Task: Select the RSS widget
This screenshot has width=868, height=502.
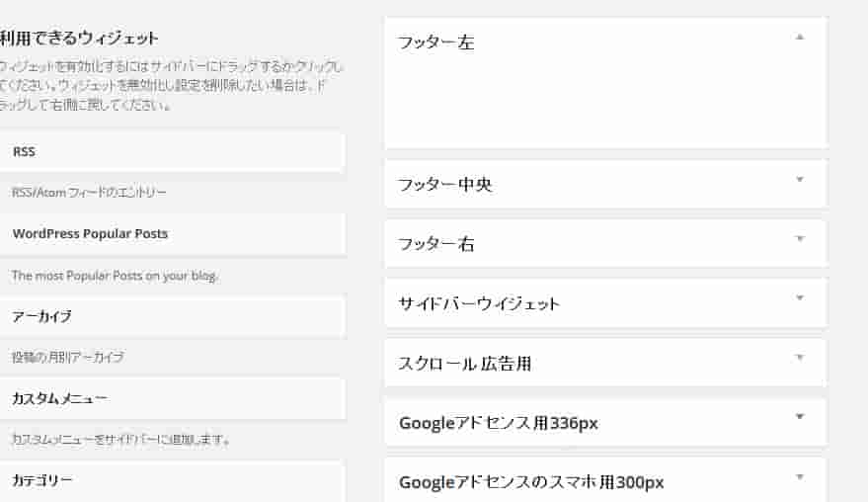Action: (x=172, y=151)
